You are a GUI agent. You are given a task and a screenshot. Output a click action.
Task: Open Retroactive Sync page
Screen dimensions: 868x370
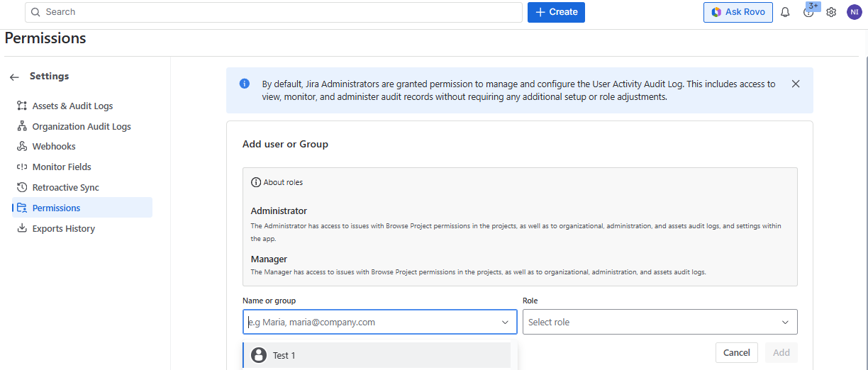[82, 188]
